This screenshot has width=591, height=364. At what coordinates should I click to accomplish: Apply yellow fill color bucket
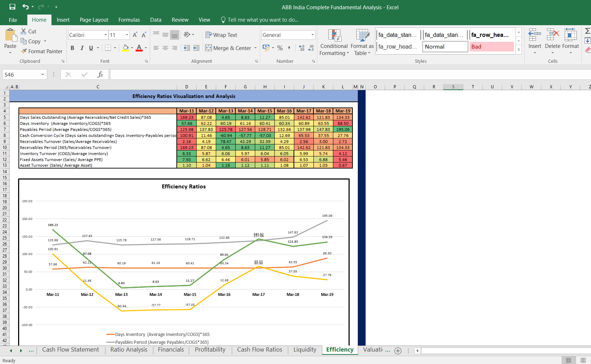[x=126, y=48]
